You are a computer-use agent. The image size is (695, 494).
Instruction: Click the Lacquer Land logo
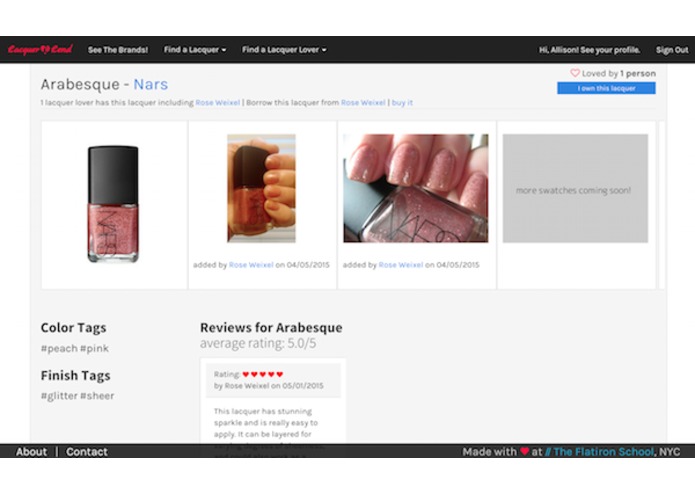(x=40, y=49)
